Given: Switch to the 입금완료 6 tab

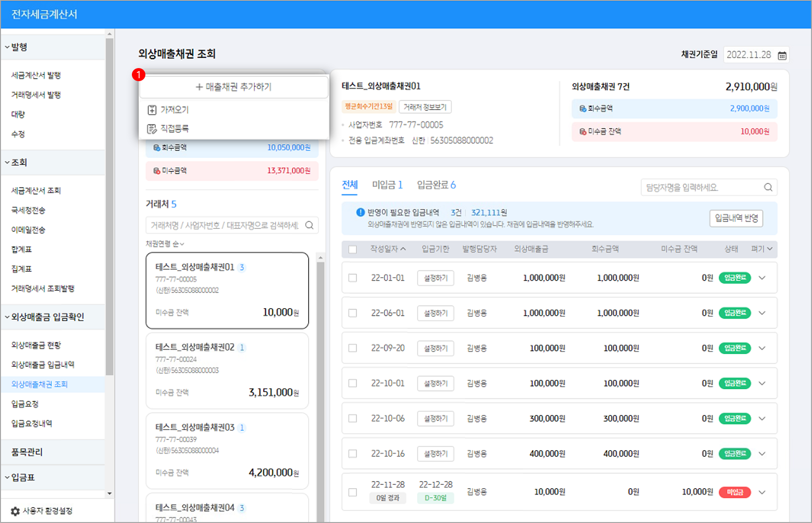Looking at the screenshot, I should coord(436,185).
